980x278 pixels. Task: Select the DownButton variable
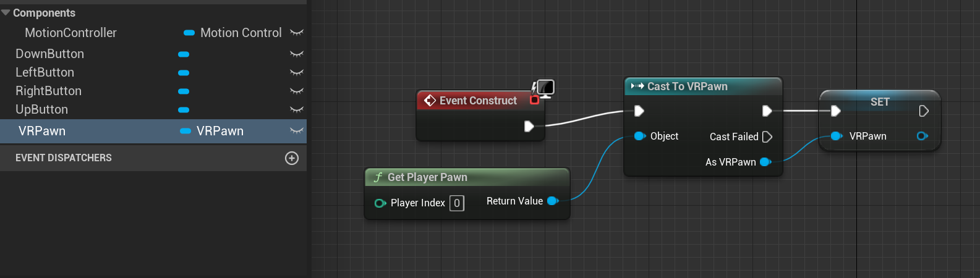(x=49, y=54)
